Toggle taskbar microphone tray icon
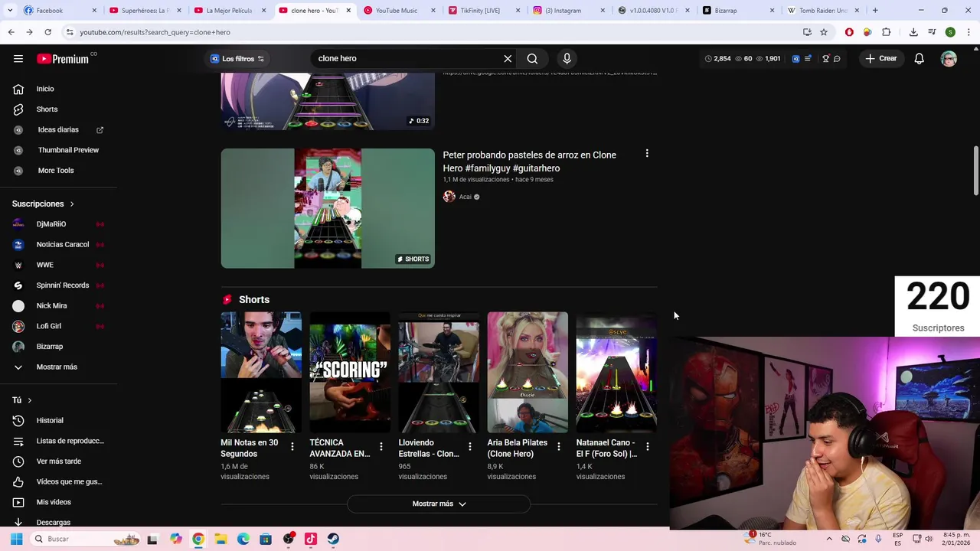 pos(878,539)
